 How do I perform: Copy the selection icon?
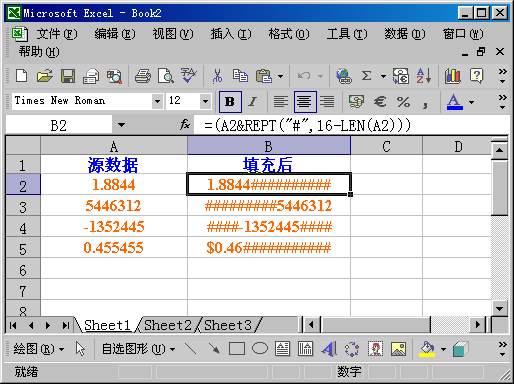click(x=240, y=76)
